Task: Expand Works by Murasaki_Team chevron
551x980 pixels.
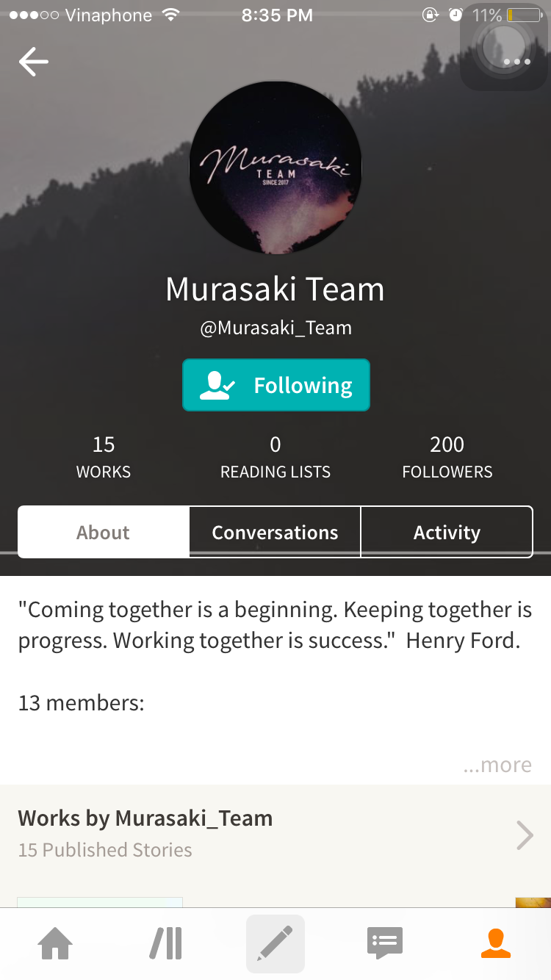Action: coord(525,835)
